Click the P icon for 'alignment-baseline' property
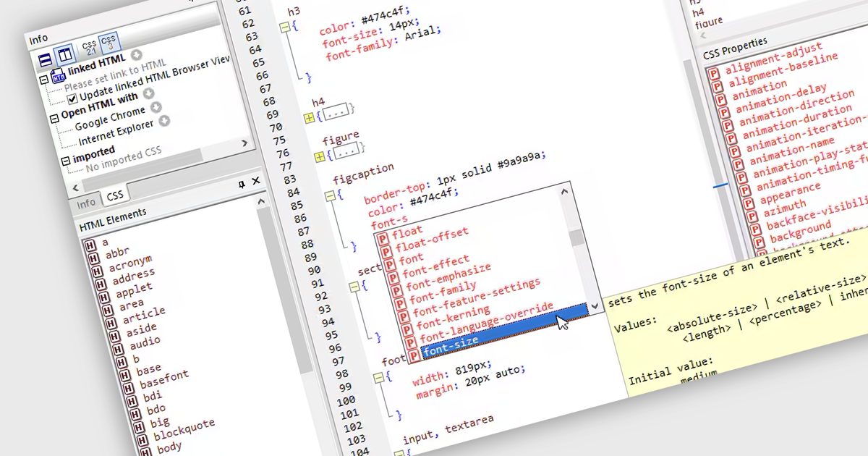This screenshot has width=868, height=456. (x=718, y=88)
